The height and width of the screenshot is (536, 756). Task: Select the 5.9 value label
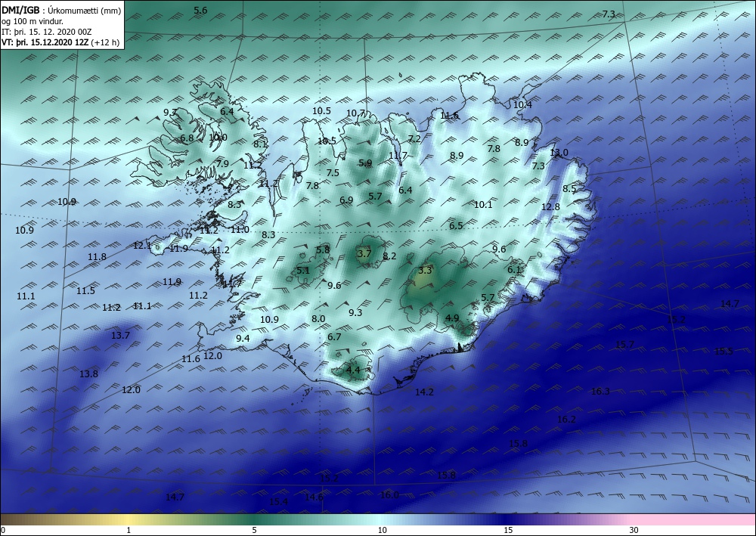pos(365,163)
